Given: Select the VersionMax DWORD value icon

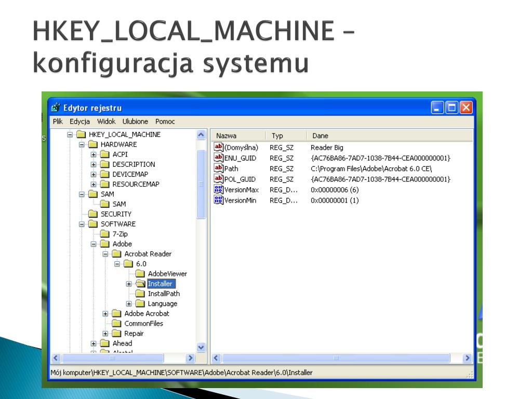Looking at the screenshot, I should coord(219,189).
